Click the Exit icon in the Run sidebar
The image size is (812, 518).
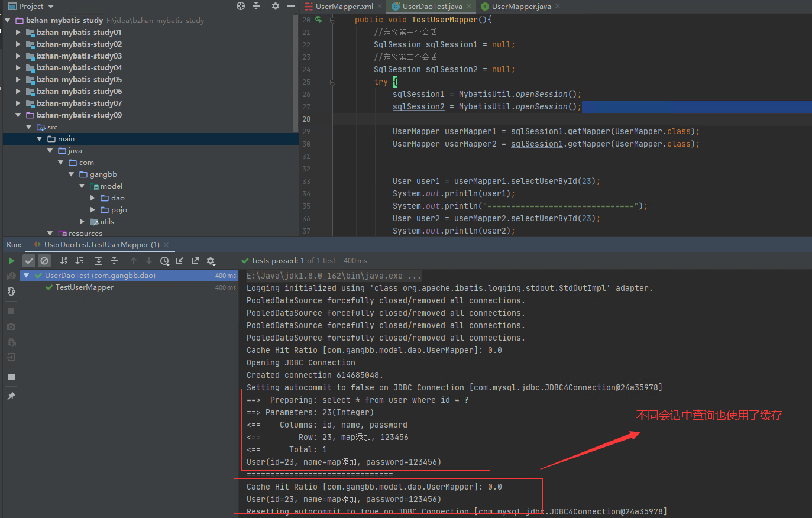point(11,357)
